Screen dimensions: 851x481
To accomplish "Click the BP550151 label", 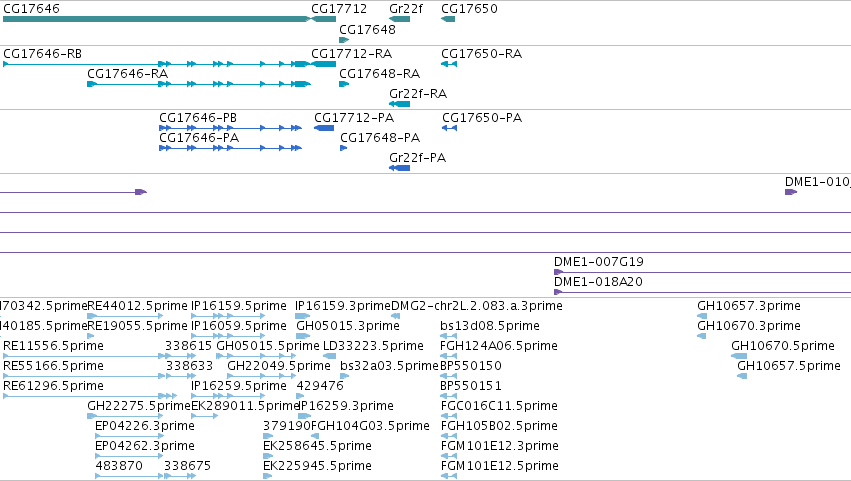I will [471, 386].
